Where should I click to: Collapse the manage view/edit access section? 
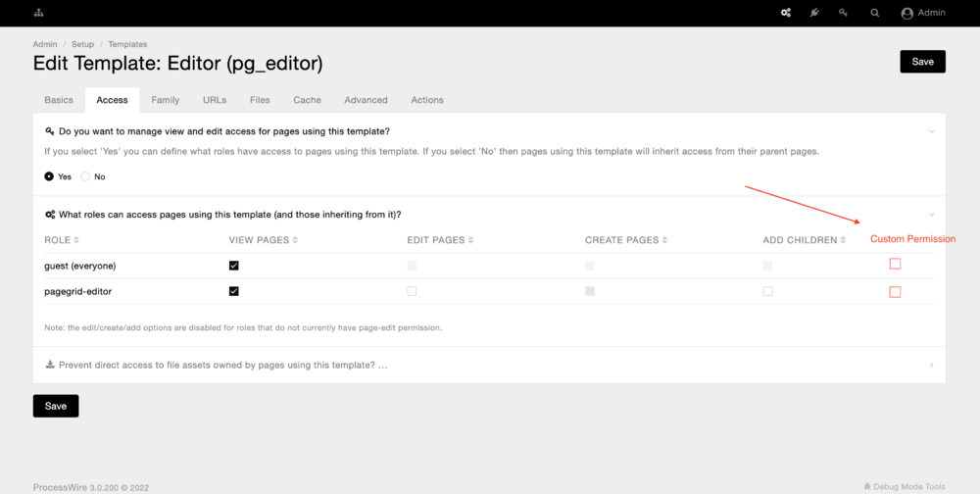tap(931, 131)
